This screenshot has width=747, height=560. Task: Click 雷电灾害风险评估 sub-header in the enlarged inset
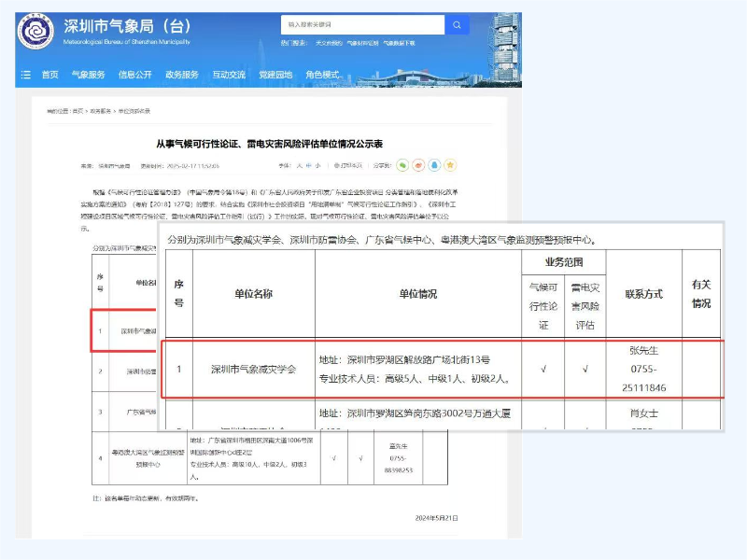[585, 306]
